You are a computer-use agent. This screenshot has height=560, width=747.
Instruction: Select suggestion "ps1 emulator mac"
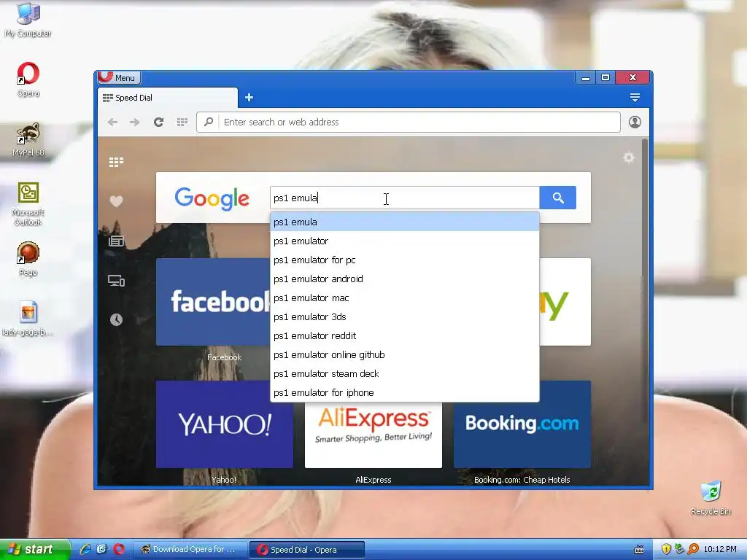coord(404,298)
